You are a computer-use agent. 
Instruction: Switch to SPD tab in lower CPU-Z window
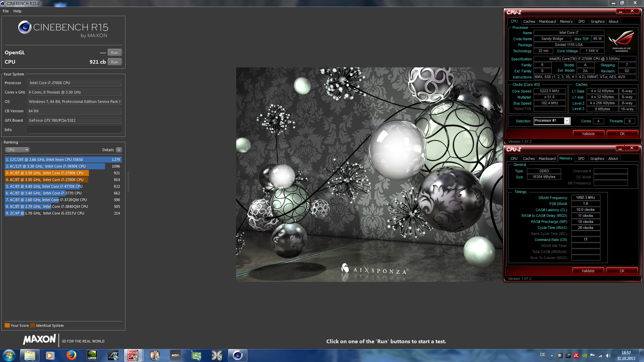point(581,159)
